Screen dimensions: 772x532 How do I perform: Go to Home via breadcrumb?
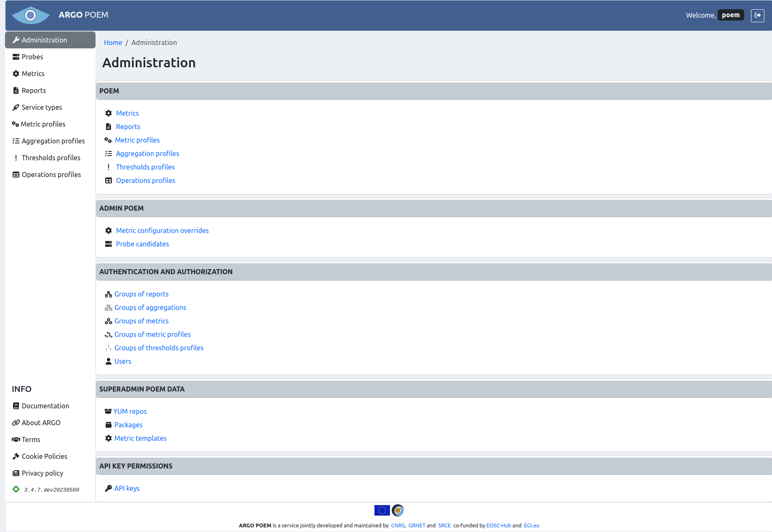point(113,42)
